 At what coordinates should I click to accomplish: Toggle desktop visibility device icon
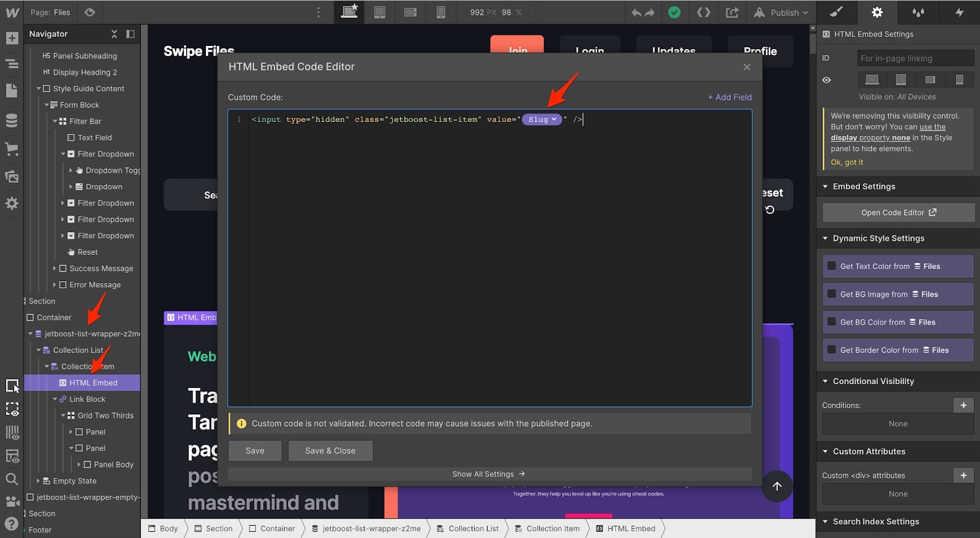(x=872, y=80)
